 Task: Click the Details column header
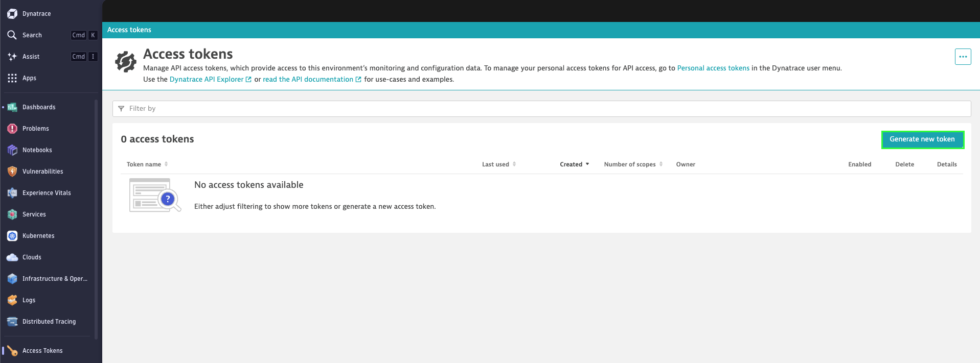click(947, 164)
